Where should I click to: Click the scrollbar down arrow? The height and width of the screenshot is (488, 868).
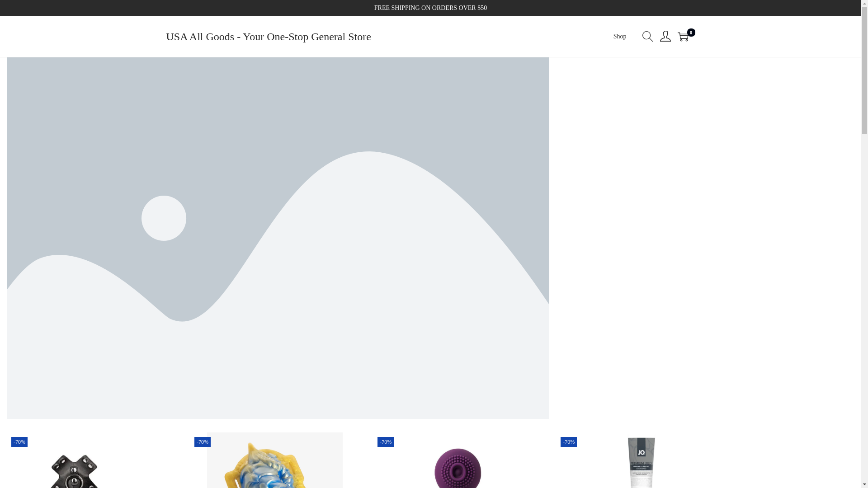[864, 484]
